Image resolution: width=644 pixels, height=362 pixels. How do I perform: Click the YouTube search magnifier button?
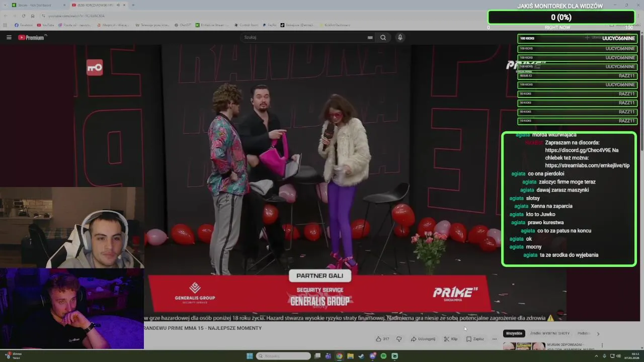pos(383,37)
